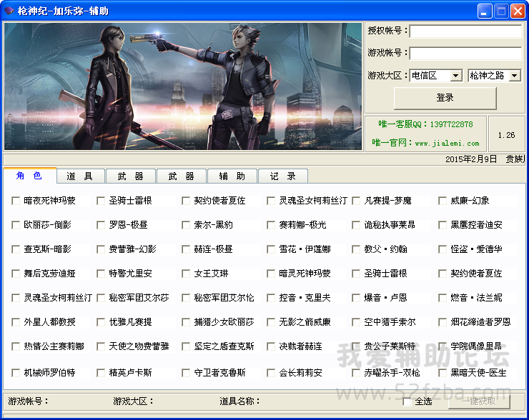
Task: Enable the 热情公主赛莉娜 checkbox
Action: pyautogui.click(x=16, y=346)
